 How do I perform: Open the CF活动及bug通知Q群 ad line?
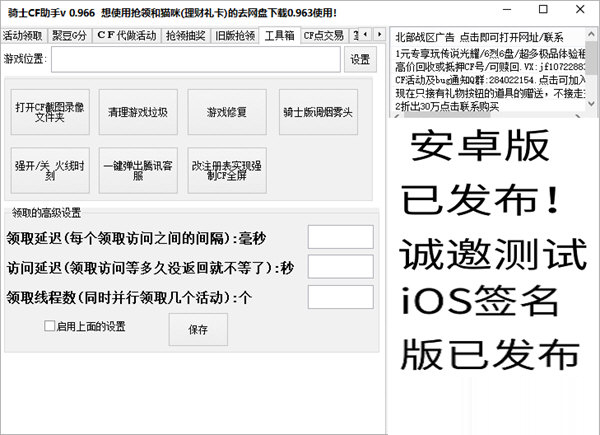489,80
